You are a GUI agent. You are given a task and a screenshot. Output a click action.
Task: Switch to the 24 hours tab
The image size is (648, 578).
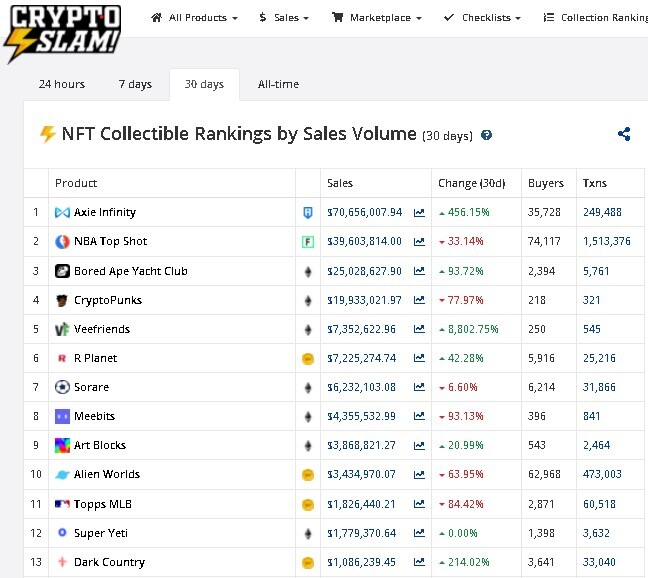[x=62, y=84]
